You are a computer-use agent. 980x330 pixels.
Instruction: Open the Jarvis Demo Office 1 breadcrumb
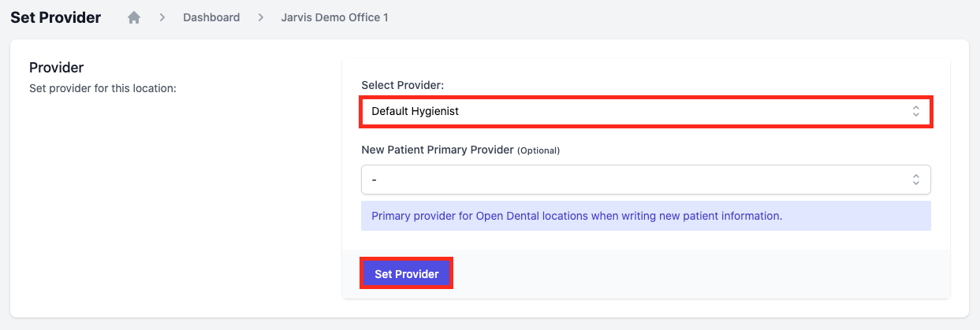334,17
